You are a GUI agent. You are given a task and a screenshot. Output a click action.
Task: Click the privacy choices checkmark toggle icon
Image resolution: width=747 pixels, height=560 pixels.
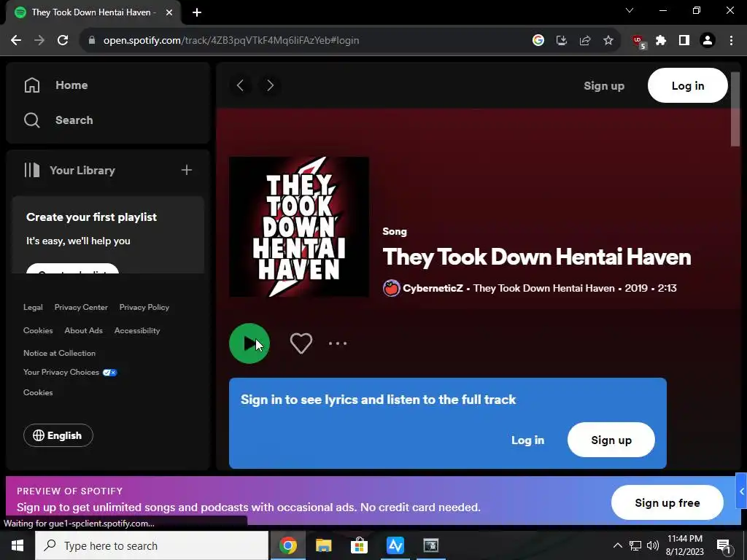[109, 373]
